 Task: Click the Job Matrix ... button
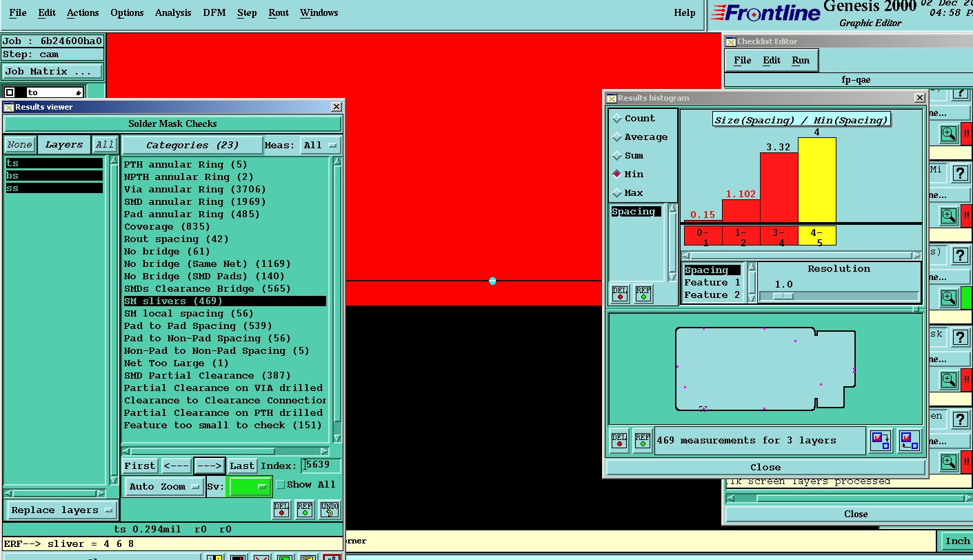point(52,71)
